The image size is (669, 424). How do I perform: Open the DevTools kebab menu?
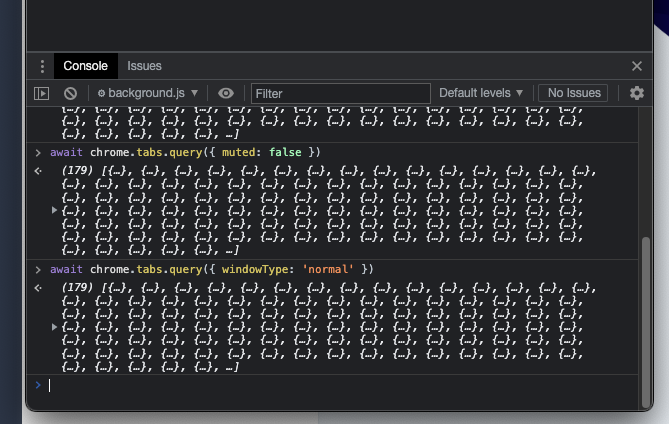click(41, 66)
